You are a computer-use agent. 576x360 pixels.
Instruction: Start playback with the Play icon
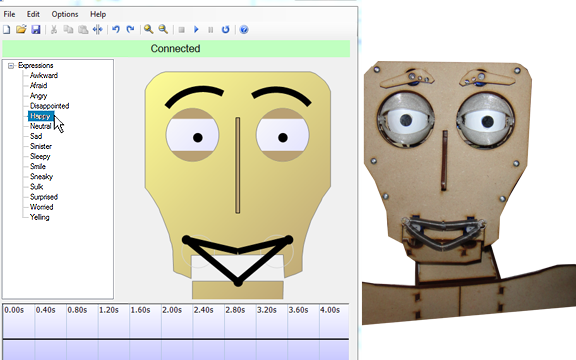(196, 29)
